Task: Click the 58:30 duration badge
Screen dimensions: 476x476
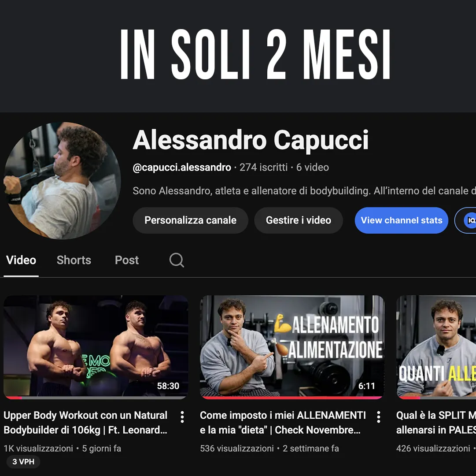Action: pos(168,386)
